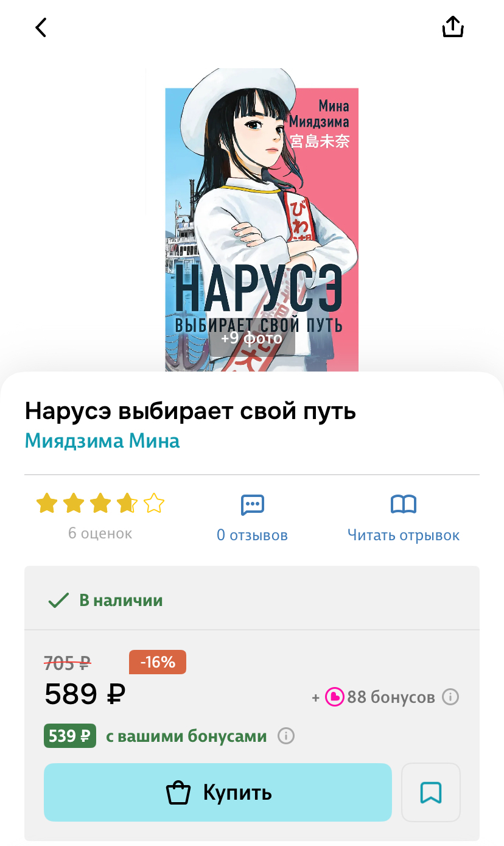Tap the pink heart bonus icon
Screen dimensions: 504x846
point(335,697)
